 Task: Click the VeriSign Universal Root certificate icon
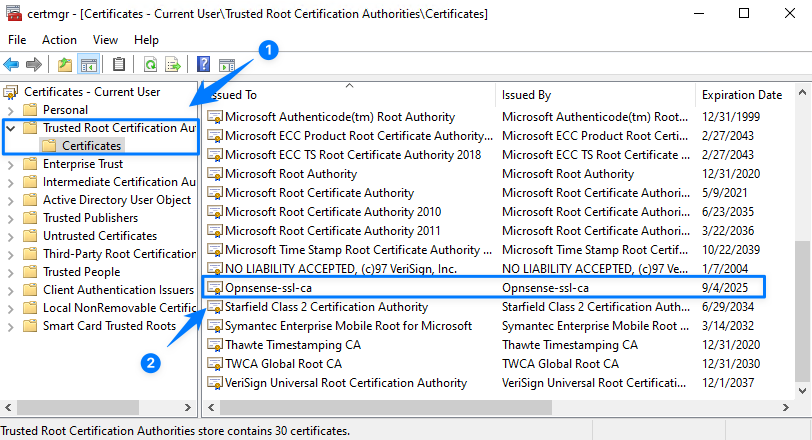tap(215, 383)
